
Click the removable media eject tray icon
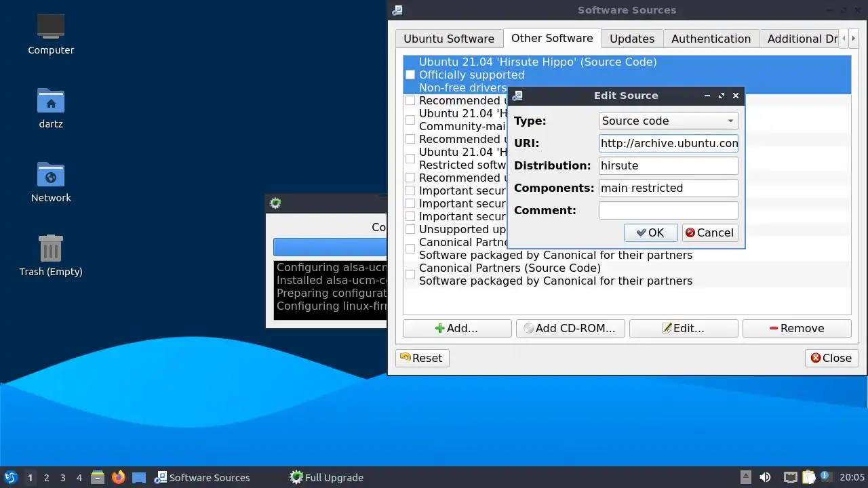[x=745, y=477]
